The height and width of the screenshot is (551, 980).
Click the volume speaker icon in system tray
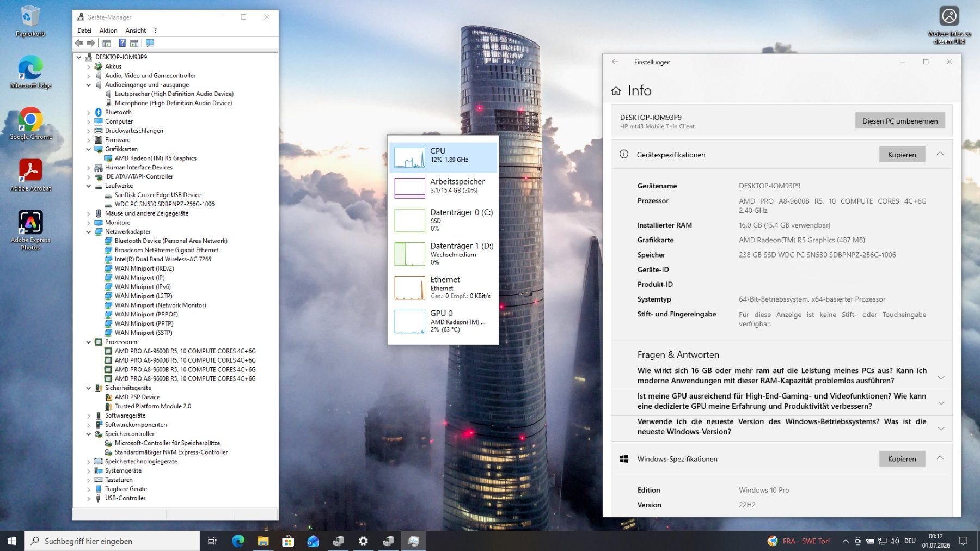(x=895, y=541)
